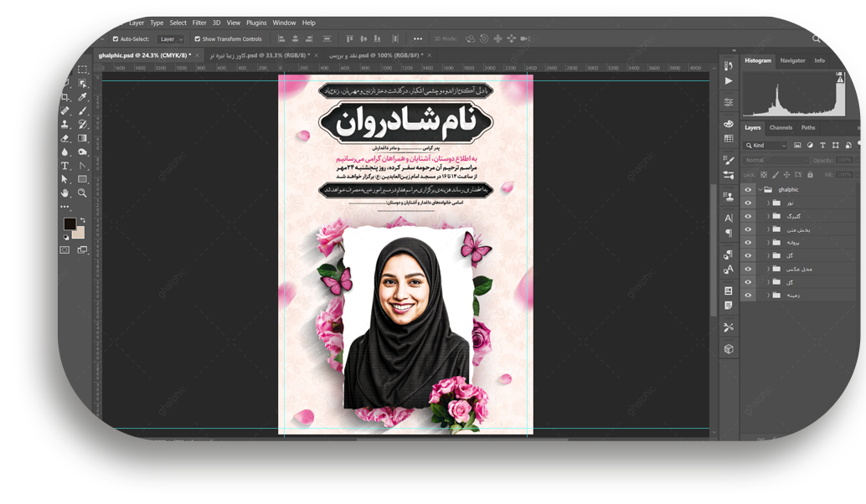The width and height of the screenshot is (866, 504).
Task: Switch to the Navigator panel tab
Action: (x=792, y=60)
